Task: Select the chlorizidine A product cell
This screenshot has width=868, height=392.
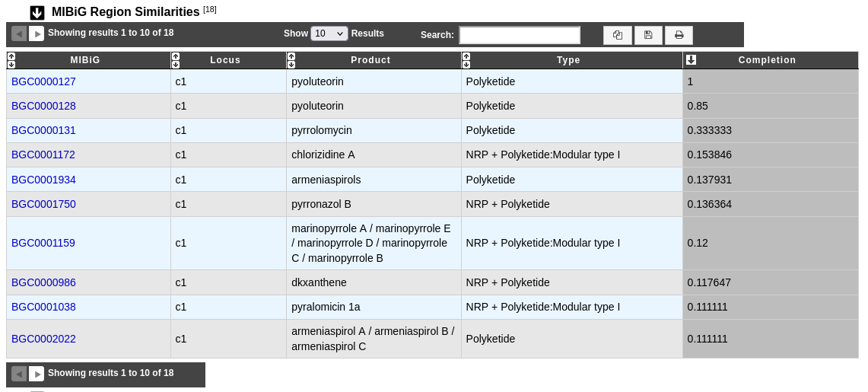Action: coord(374,155)
